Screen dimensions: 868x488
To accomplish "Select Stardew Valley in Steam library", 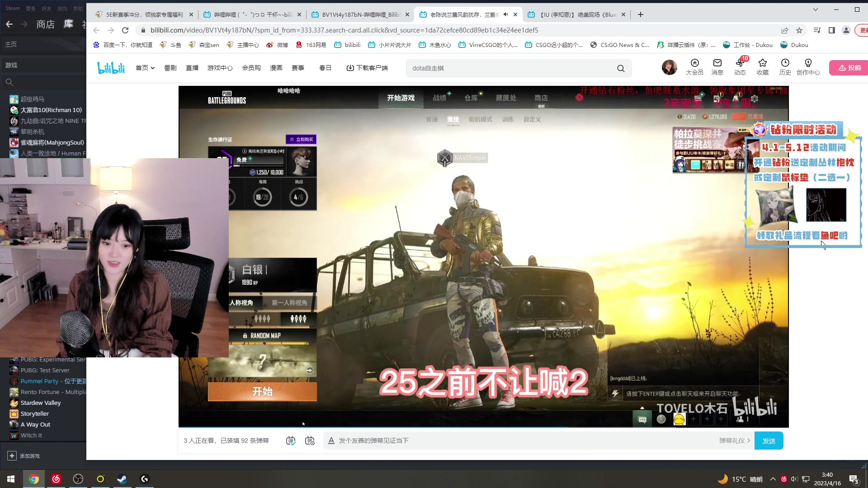I will pyautogui.click(x=41, y=403).
